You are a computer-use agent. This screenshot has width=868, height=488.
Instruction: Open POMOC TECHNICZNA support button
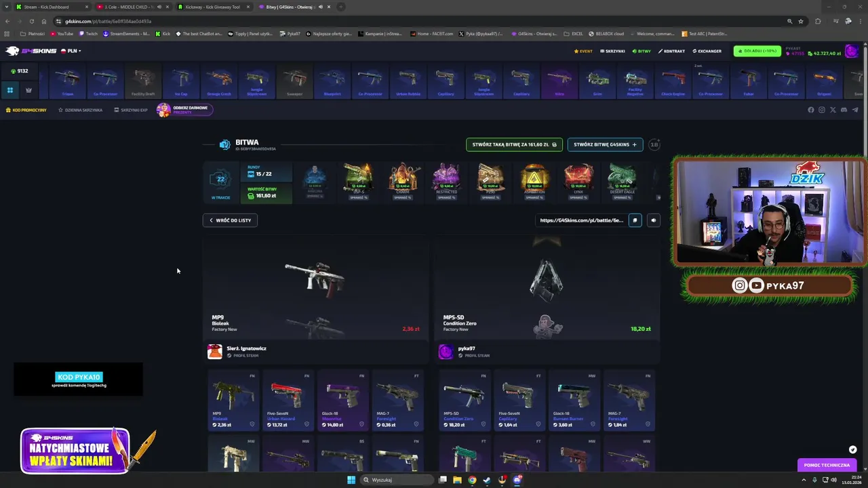click(827, 465)
